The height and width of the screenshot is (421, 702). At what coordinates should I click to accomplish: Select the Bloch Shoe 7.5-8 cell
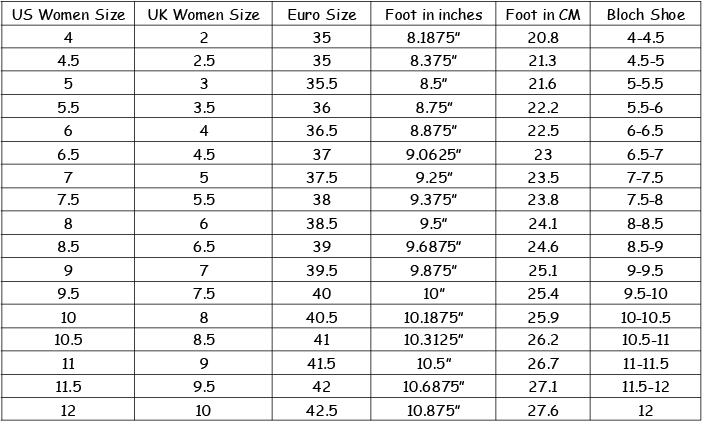(646, 200)
